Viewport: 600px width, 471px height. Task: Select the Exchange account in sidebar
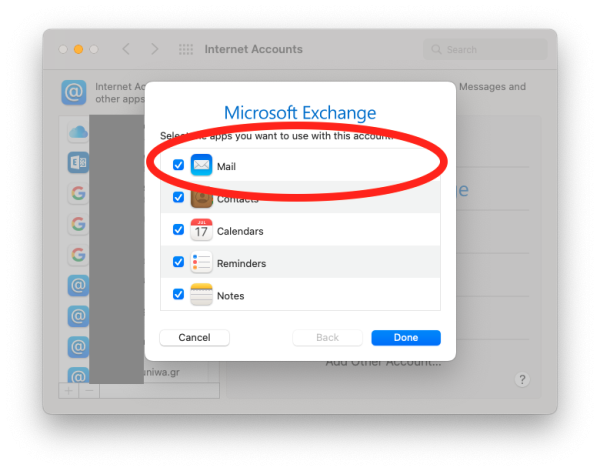(78, 163)
